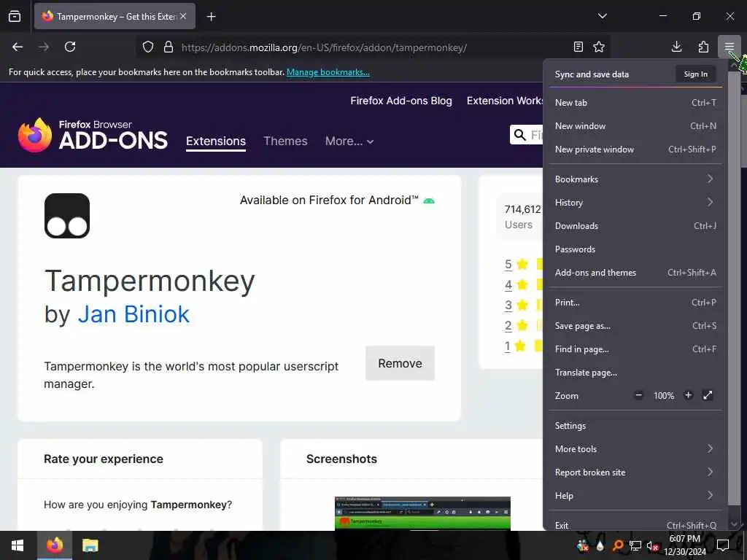This screenshot has height=560, width=747.
Task: Choose Translate page...
Action: pos(635,373)
